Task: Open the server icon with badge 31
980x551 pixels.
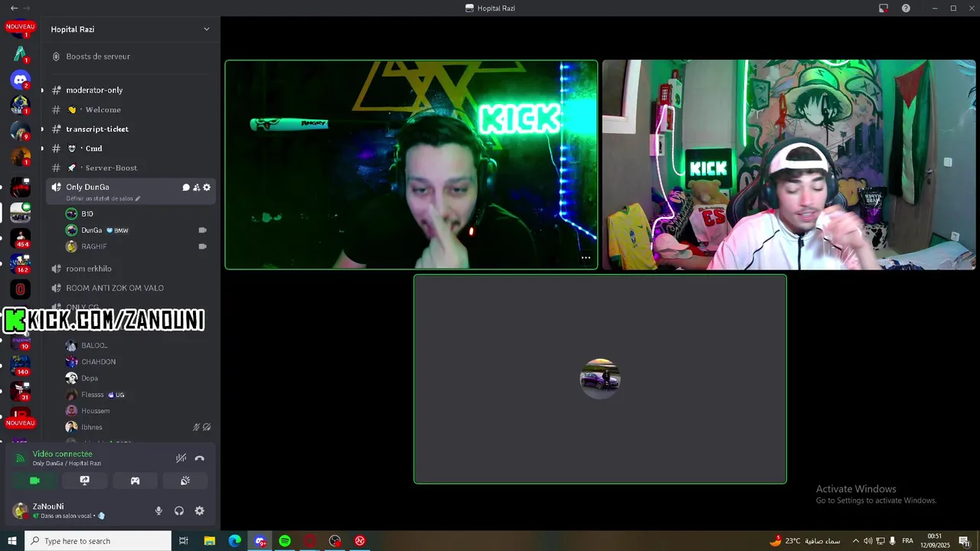Action: (x=20, y=391)
